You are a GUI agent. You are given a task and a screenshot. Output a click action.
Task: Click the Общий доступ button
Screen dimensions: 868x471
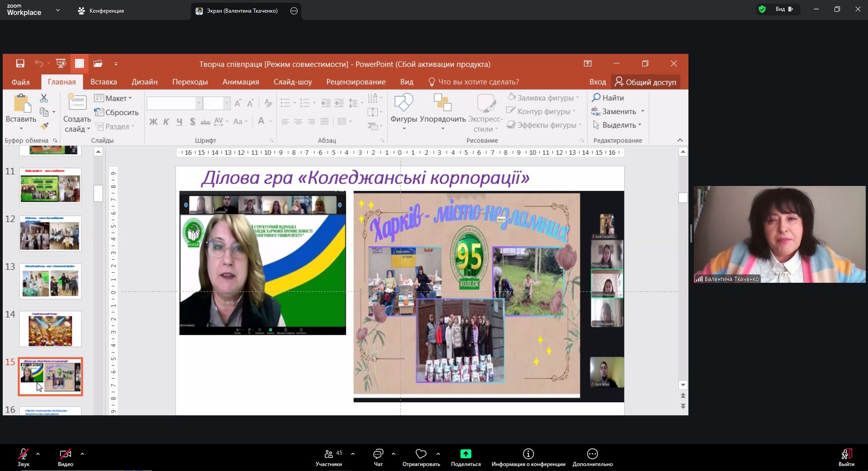tap(645, 82)
